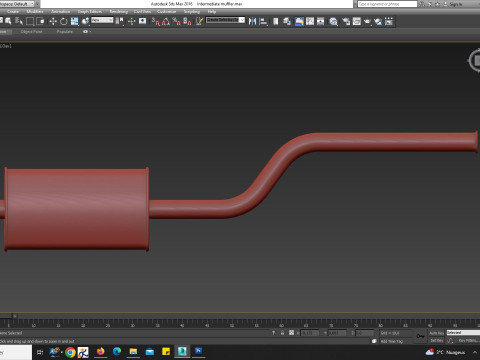Click the Add Time Tag field
The height and width of the screenshot is (360, 480).
(392, 341)
